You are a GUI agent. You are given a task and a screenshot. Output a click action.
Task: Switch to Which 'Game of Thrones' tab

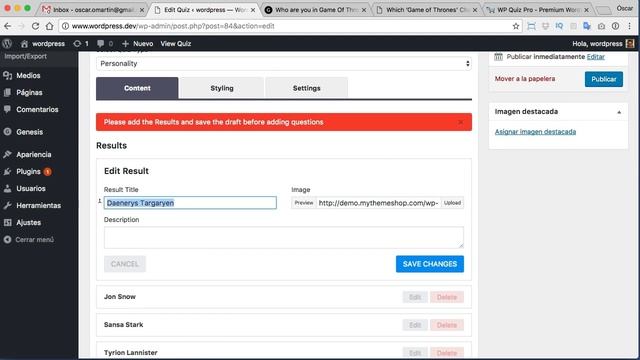point(427,9)
